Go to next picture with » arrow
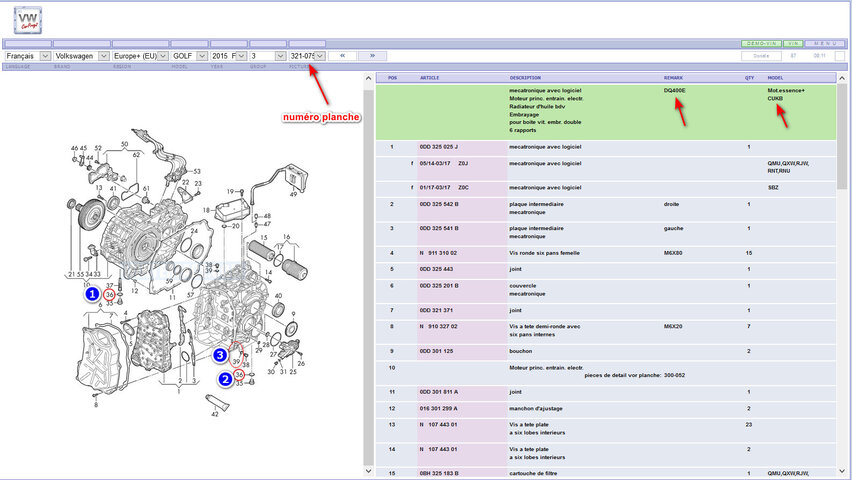Screen dimensions: 852x480 [x=372, y=55]
